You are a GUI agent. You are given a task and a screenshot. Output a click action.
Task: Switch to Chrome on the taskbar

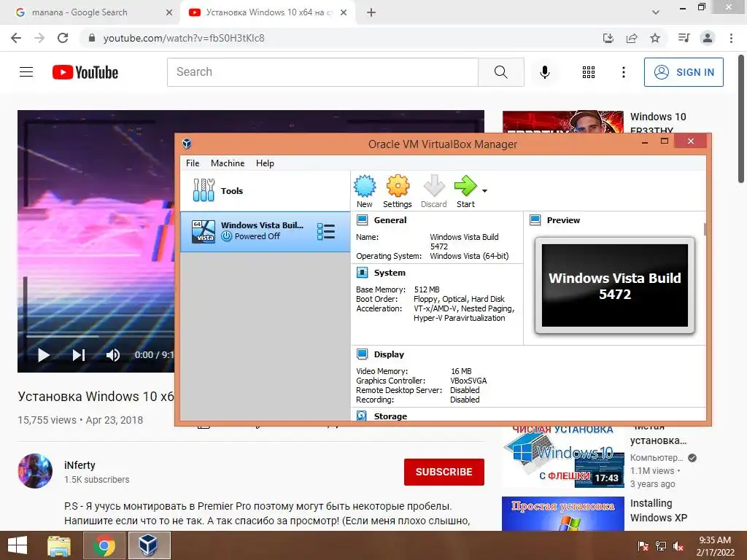click(104, 545)
